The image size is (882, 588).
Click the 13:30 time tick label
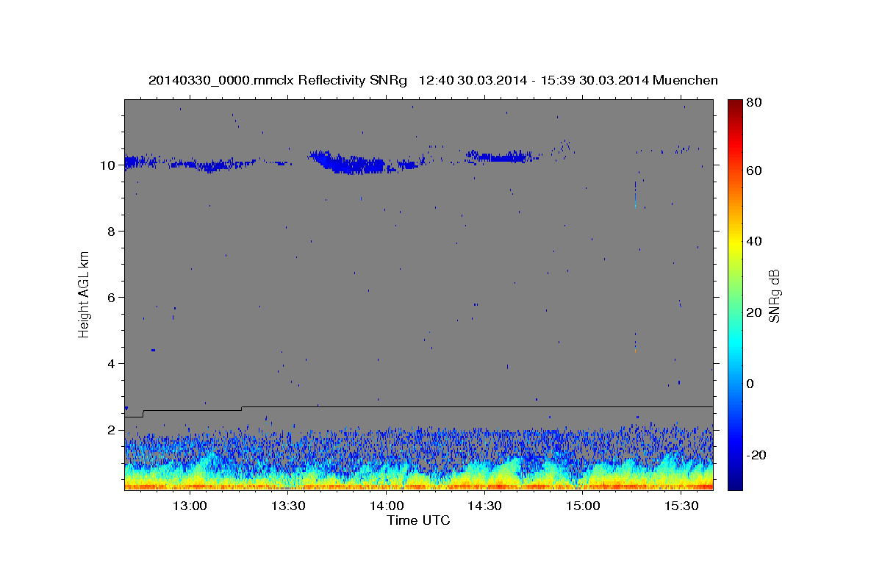point(288,506)
